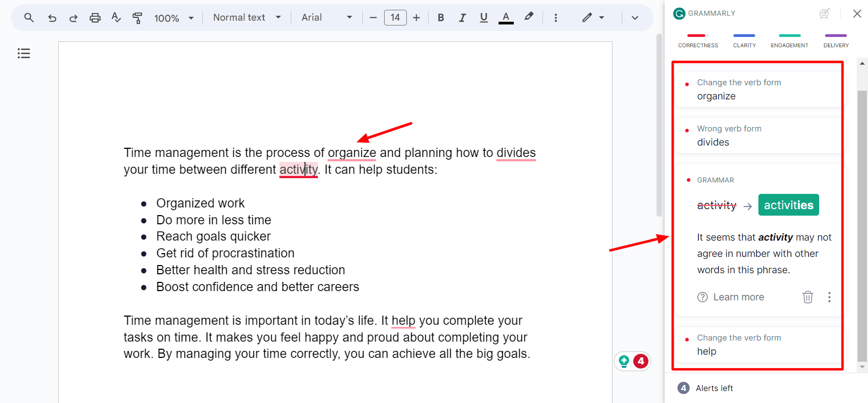868x403 pixels.
Task: Open the Arial font dropdown
Action: point(327,17)
